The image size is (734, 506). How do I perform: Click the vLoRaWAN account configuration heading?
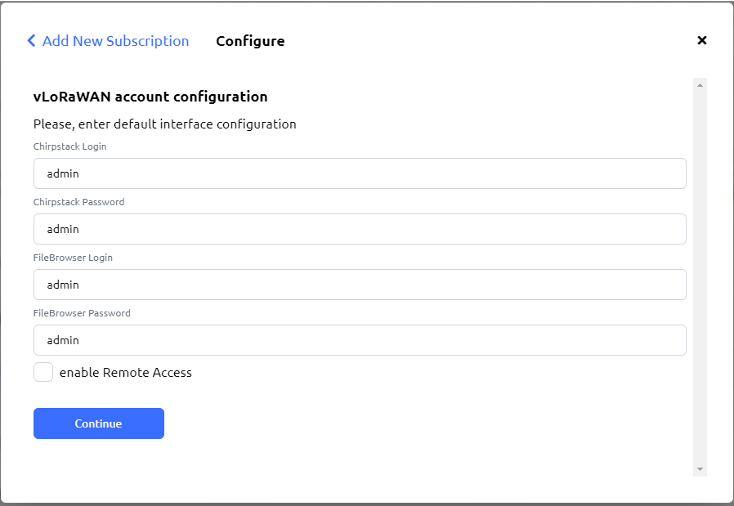click(150, 97)
